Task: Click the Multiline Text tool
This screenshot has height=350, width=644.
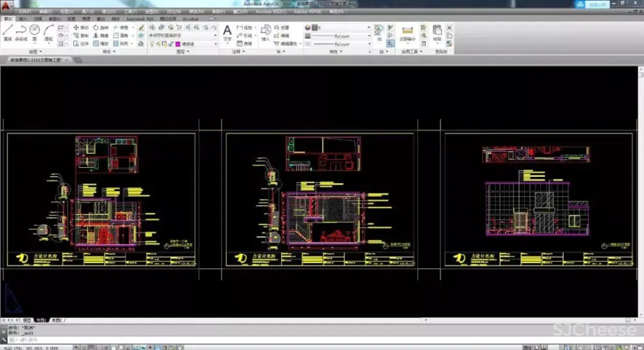Action: [227, 32]
